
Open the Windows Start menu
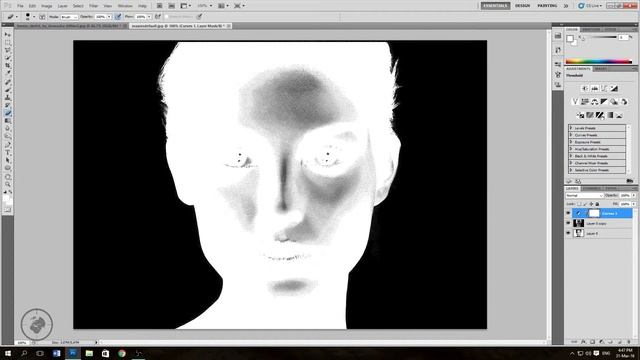coord(8,353)
